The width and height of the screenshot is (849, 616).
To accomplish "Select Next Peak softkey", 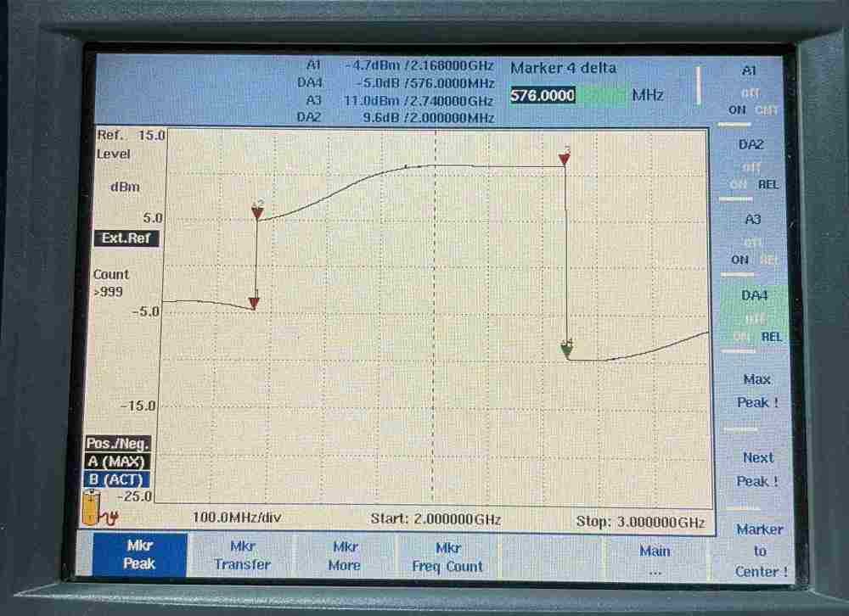I will 758,469.
